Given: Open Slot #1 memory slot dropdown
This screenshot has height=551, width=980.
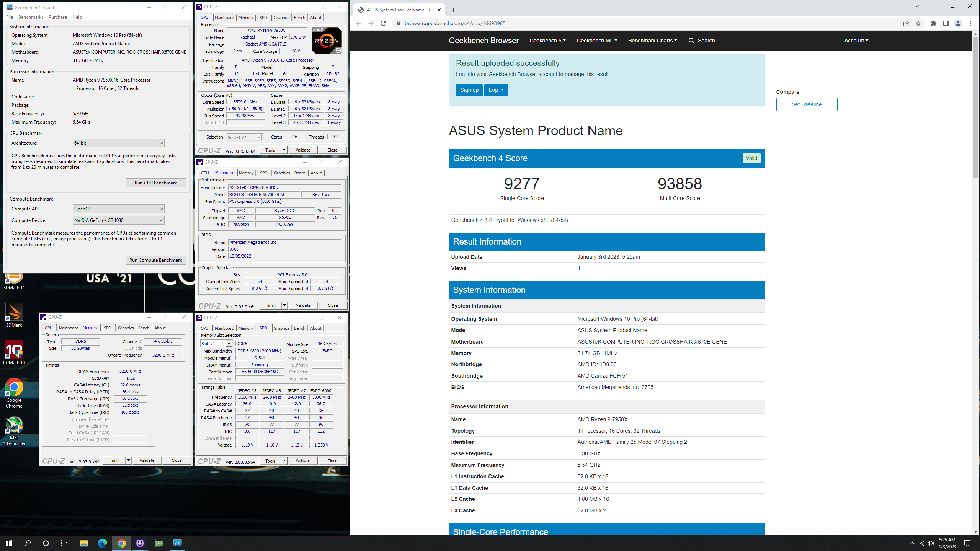Looking at the screenshot, I should point(216,344).
